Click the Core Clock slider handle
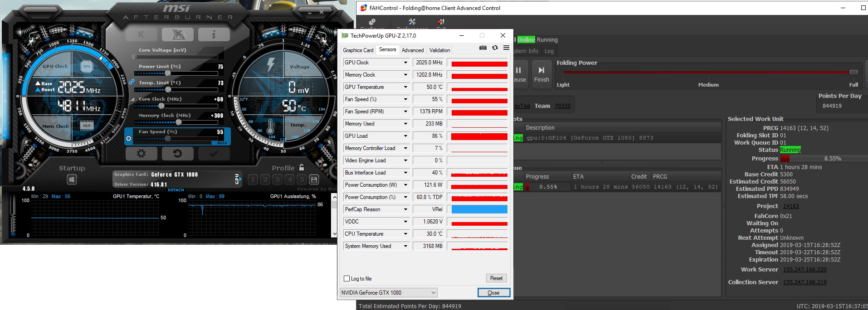 (161, 106)
